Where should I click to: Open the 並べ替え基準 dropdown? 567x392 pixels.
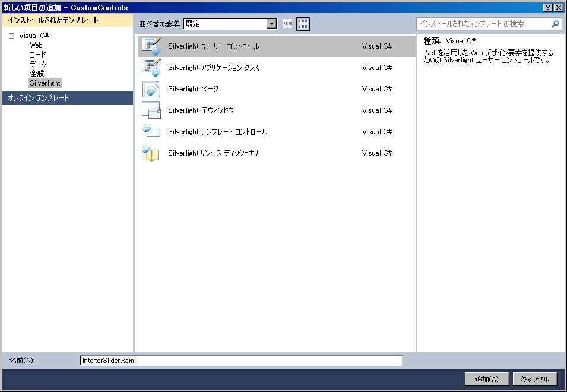(x=271, y=24)
